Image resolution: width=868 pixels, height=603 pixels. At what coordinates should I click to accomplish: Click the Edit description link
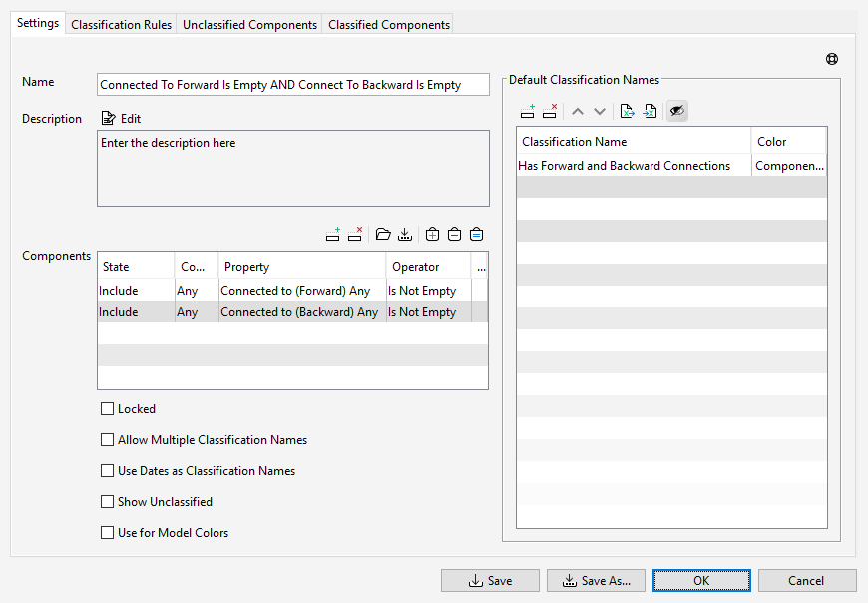131,119
